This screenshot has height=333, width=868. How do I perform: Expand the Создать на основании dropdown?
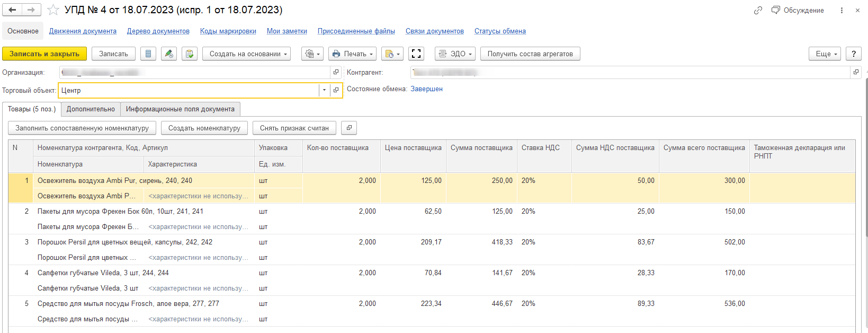(246, 54)
